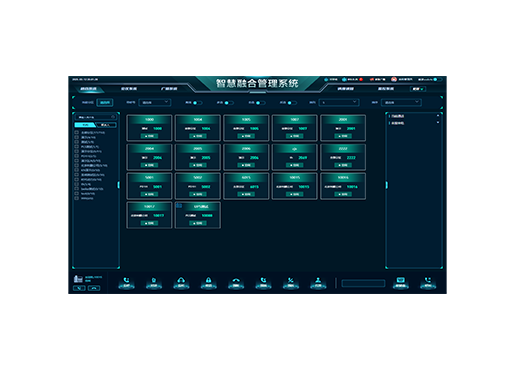Select the second tab in the top-left header
This screenshot has height=391, width=515.
[x=129, y=89]
